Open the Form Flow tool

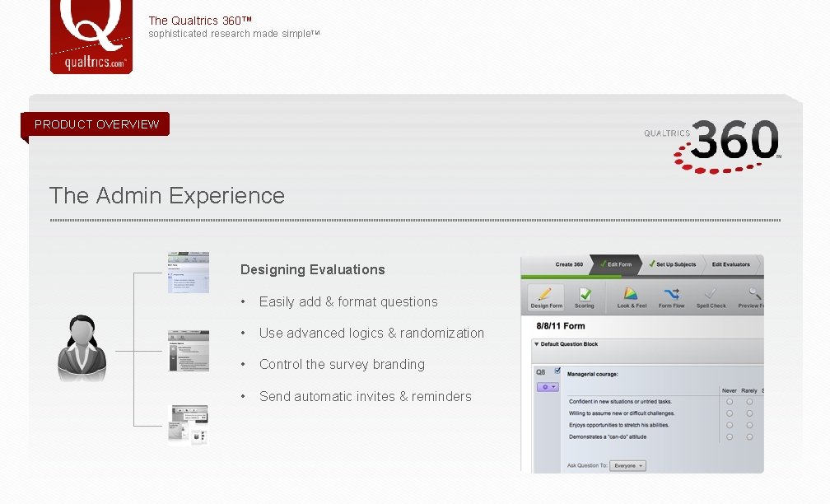(671, 298)
